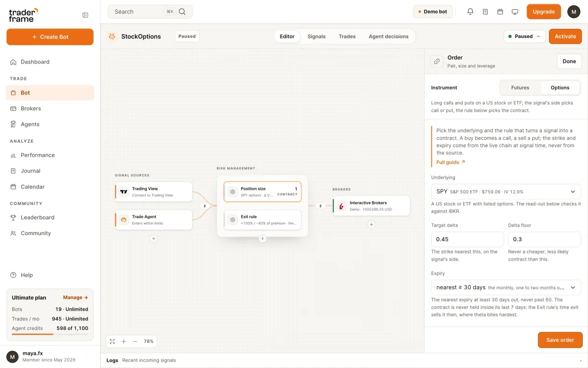The width and height of the screenshot is (588, 368).
Task: Click Manage plan link
Action: (75, 297)
